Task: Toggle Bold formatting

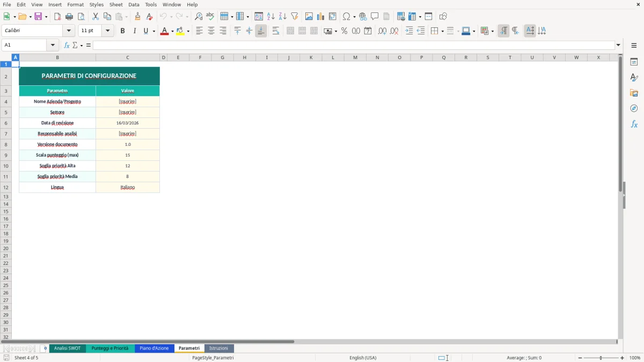Action: 122,31
